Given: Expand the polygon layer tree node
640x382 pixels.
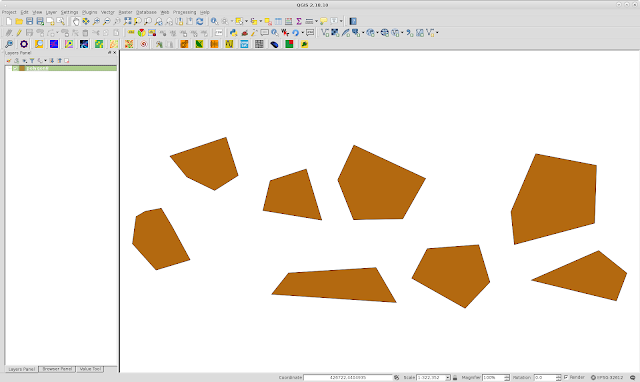Looking at the screenshot, I should coord(9,68).
